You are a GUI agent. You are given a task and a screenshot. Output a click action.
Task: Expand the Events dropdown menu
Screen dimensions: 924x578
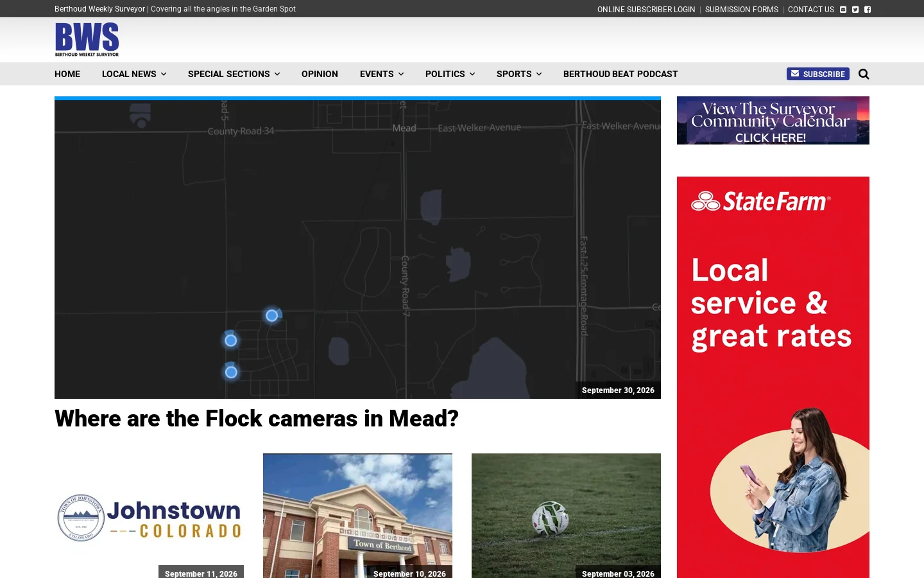point(382,74)
